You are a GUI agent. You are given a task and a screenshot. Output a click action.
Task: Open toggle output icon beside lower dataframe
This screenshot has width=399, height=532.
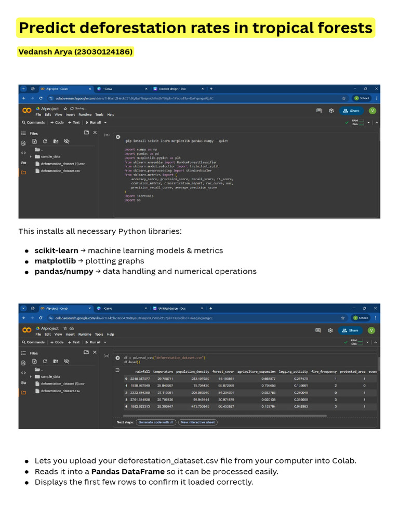[117, 370]
